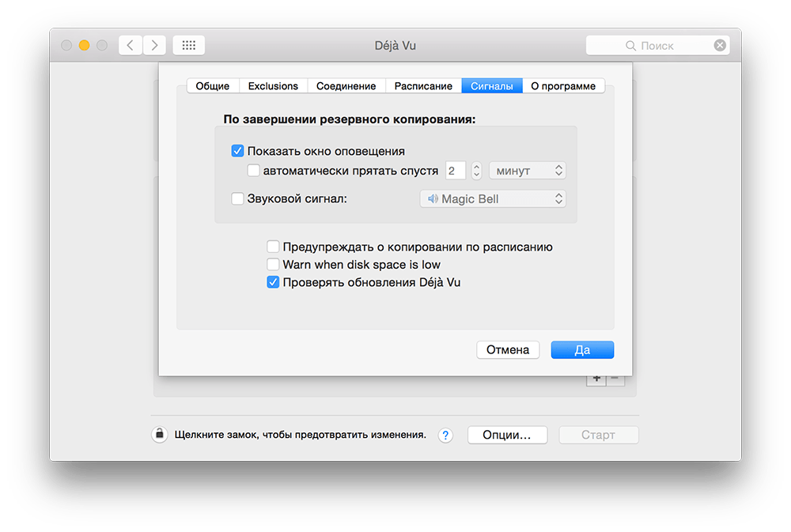791x532 pixels.
Task: Open the минут time unit dropdown
Action: pos(527,171)
